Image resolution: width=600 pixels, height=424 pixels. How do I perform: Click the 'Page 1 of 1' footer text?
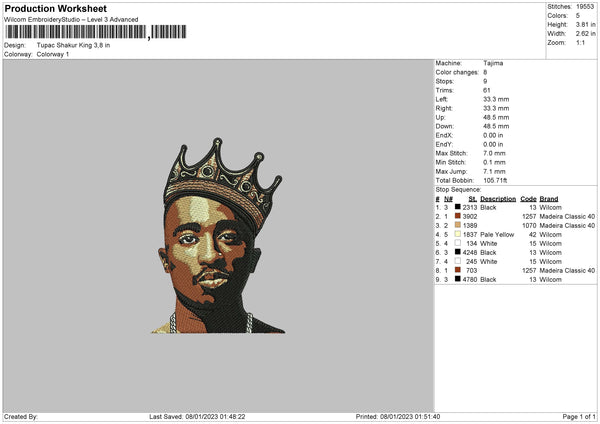[x=579, y=417]
